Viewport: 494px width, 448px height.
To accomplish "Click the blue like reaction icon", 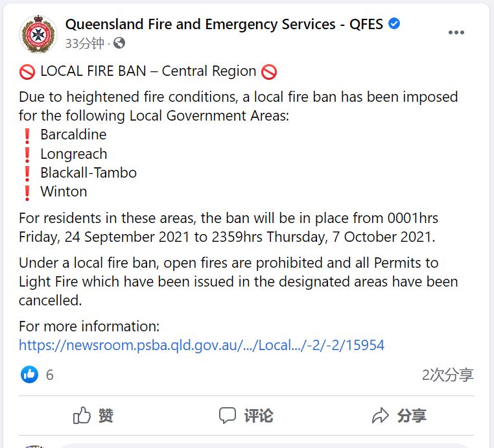I will pyautogui.click(x=29, y=375).
